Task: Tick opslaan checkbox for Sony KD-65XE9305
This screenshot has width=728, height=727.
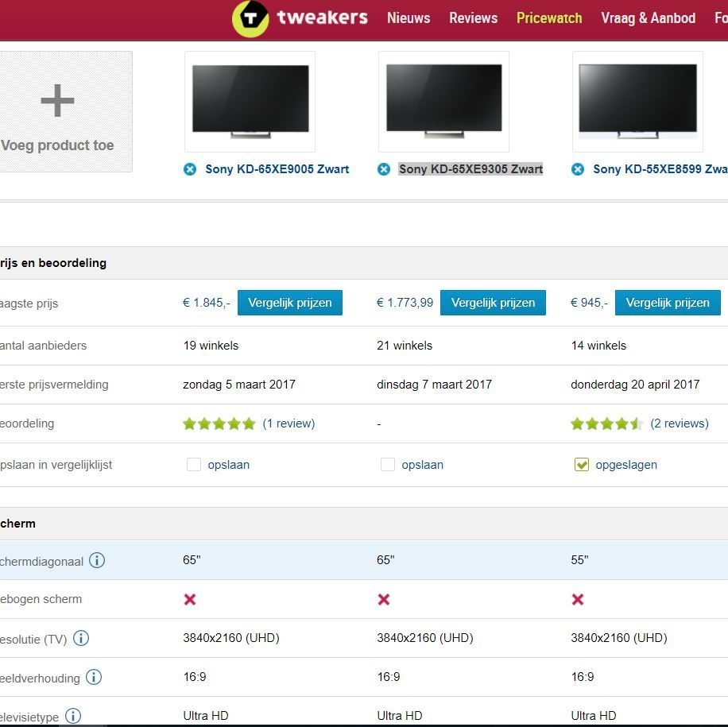Action: [x=388, y=465]
